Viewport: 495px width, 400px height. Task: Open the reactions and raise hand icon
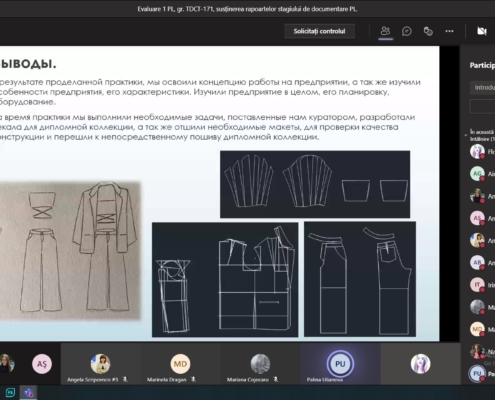tap(428, 31)
